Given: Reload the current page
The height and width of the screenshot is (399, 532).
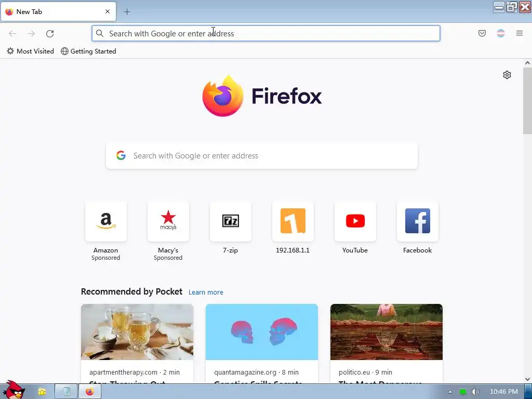Looking at the screenshot, I should point(50,34).
